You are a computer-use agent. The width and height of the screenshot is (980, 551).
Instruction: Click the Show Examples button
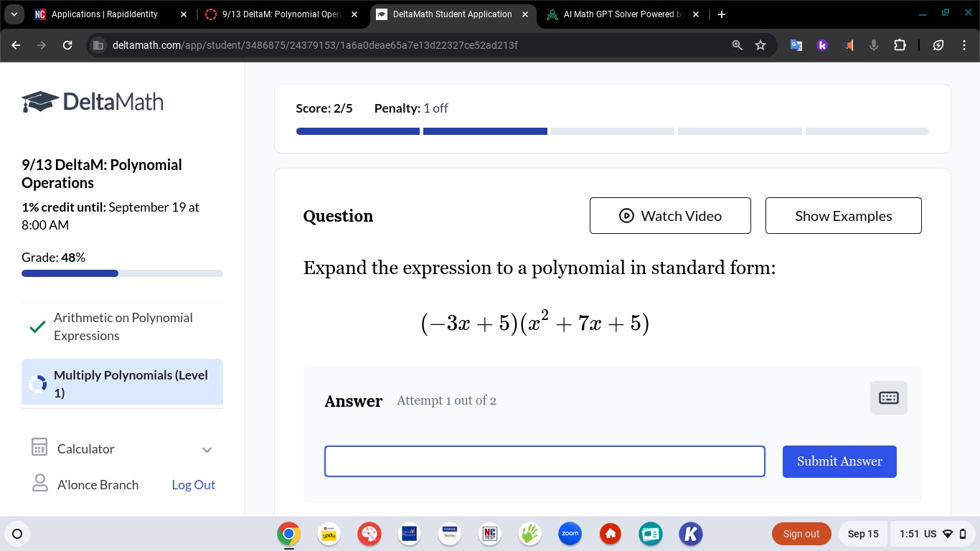[843, 215]
